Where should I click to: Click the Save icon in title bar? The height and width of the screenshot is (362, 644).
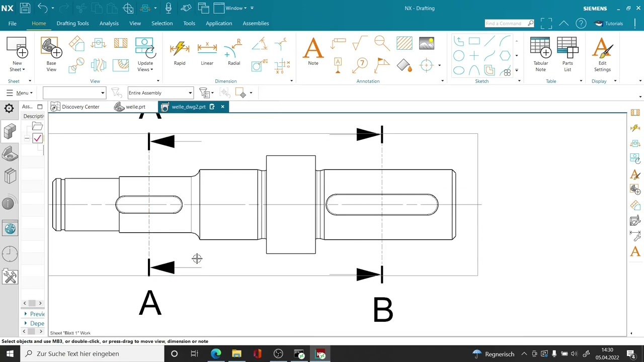click(x=25, y=8)
